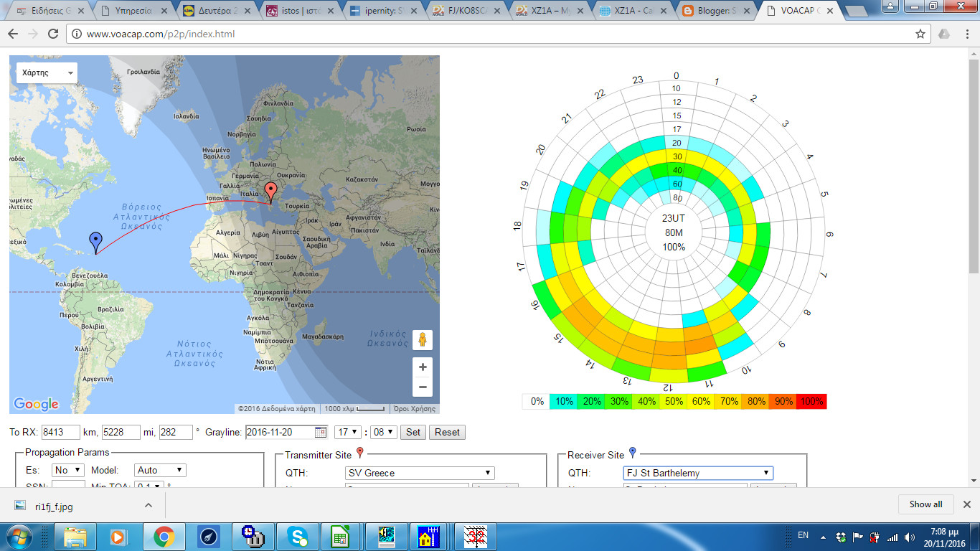Screen dimensions: 980x551
Task: Open the Model dropdown showing Auto
Action: [160, 470]
